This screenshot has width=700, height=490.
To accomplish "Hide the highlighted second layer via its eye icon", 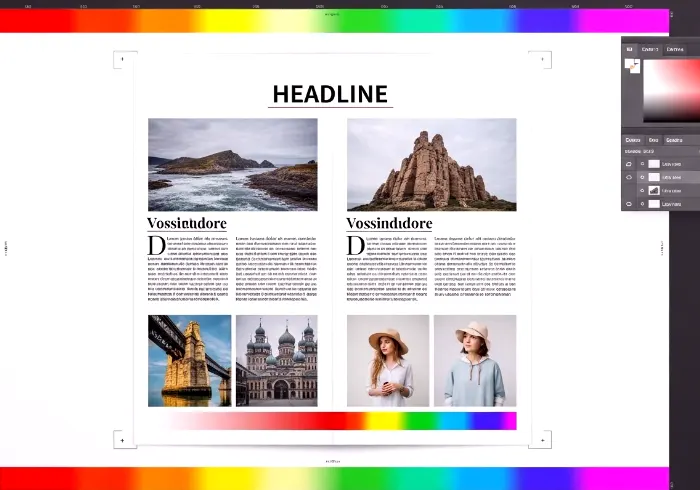I will click(x=629, y=177).
